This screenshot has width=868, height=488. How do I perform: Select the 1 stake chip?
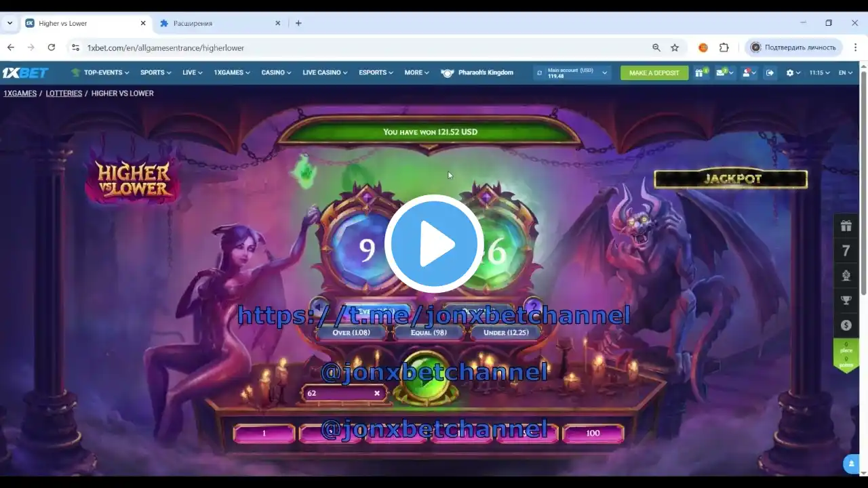(264, 433)
